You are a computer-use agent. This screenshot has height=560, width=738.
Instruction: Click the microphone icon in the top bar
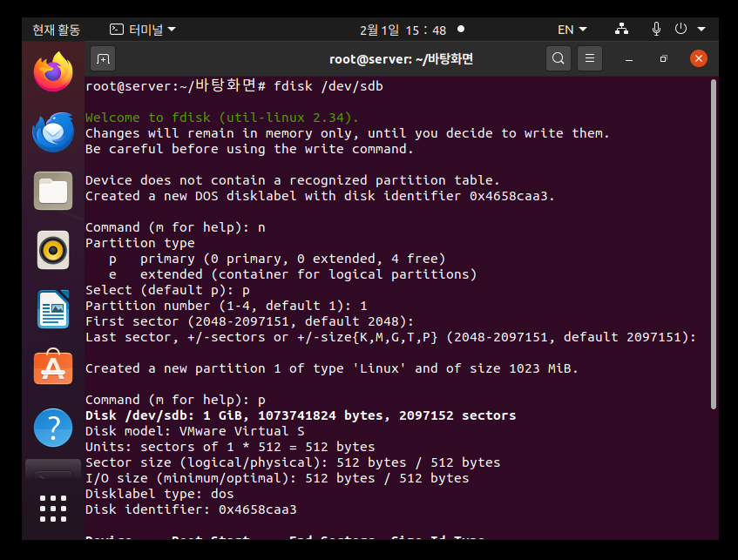(656, 28)
